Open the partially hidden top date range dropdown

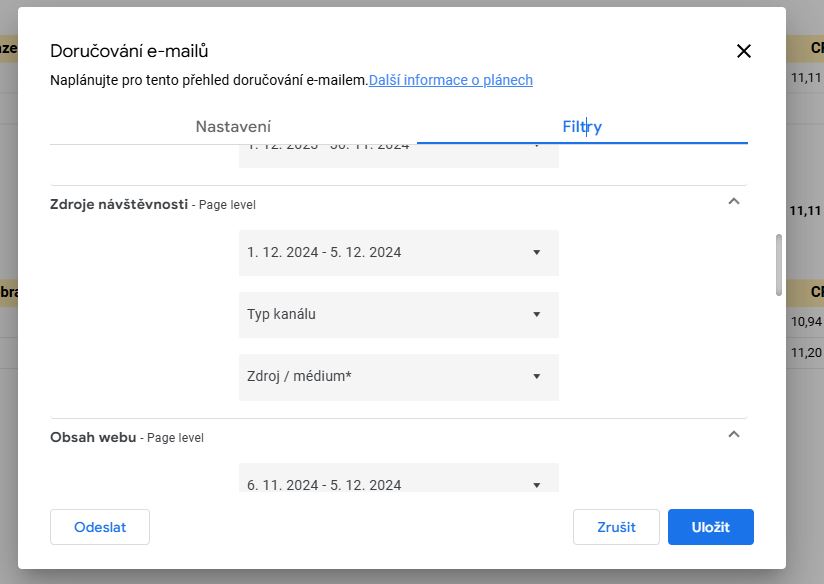pos(398,156)
